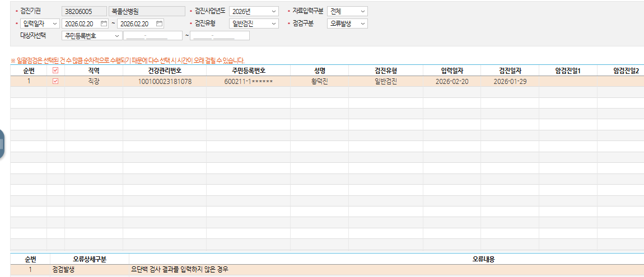Click the left side panel handle
Screen dimensions: 644x277
point(1,144)
